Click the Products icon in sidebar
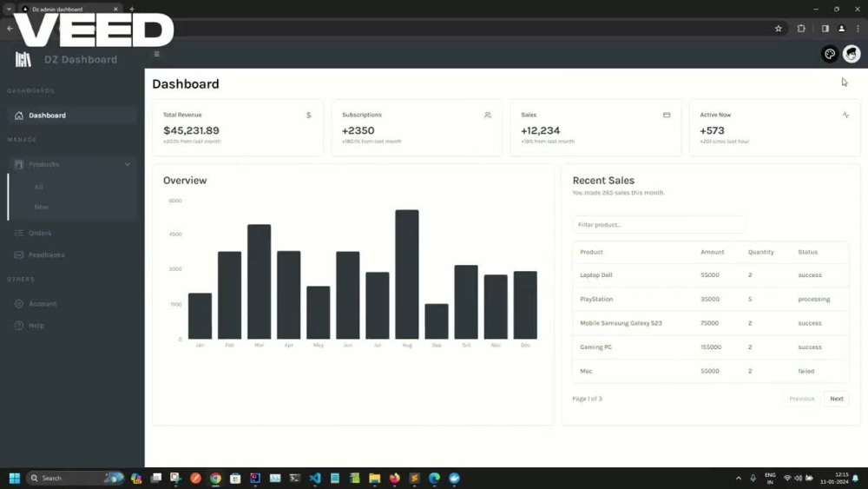868x489 pixels. [x=19, y=164]
